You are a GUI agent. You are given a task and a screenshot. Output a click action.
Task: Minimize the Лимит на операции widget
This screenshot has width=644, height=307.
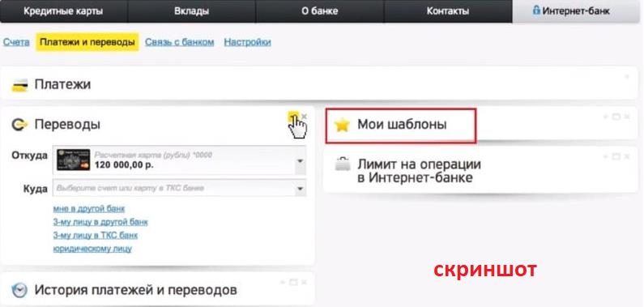tap(605, 157)
